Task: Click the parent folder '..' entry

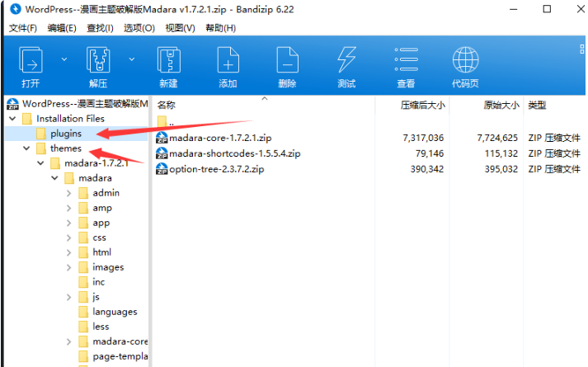Action: (x=166, y=122)
